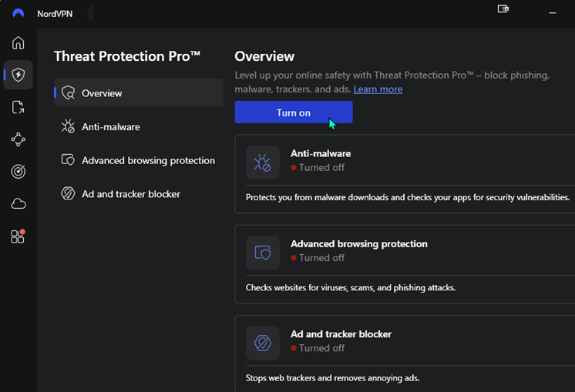Click the compact view icon in title bar
Image resolution: width=575 pixels, height=392 pixels.
[503, 9]
